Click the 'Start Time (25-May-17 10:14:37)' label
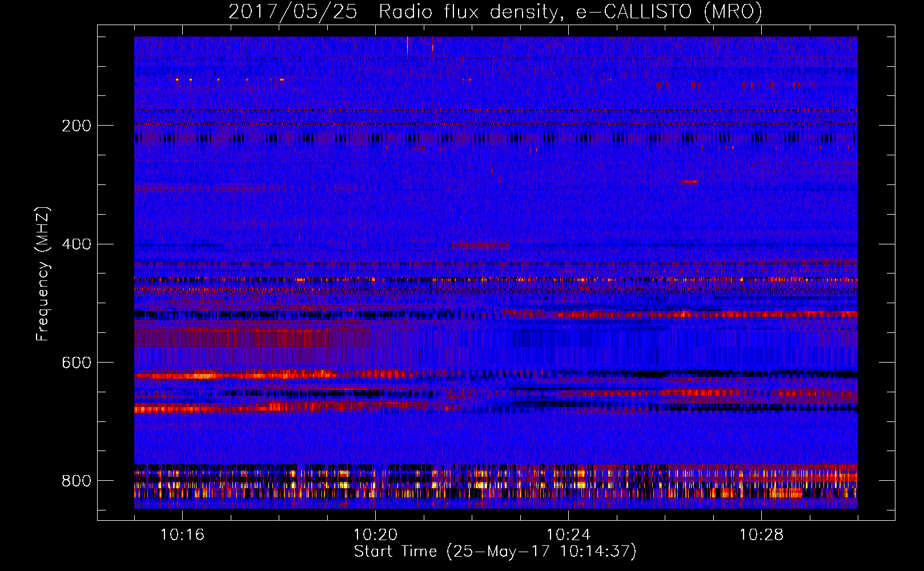The width and height of the screenshot is (924, 571). [x=495, y=552]
